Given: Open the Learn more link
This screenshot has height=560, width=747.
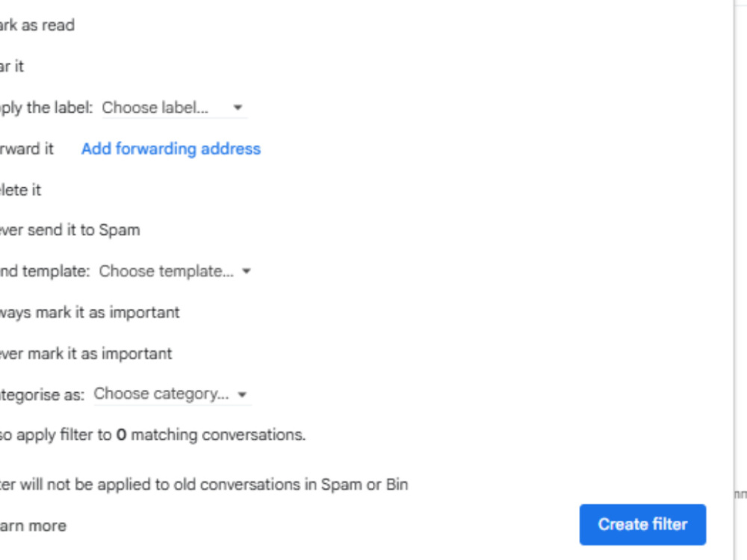Looking at the screenshot, I should pyautogui.click(x=33, y=526).
